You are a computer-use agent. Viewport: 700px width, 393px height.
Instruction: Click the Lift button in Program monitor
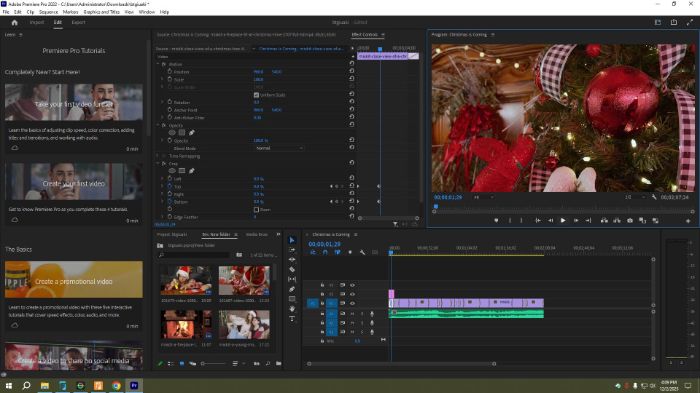click(604, 220)
